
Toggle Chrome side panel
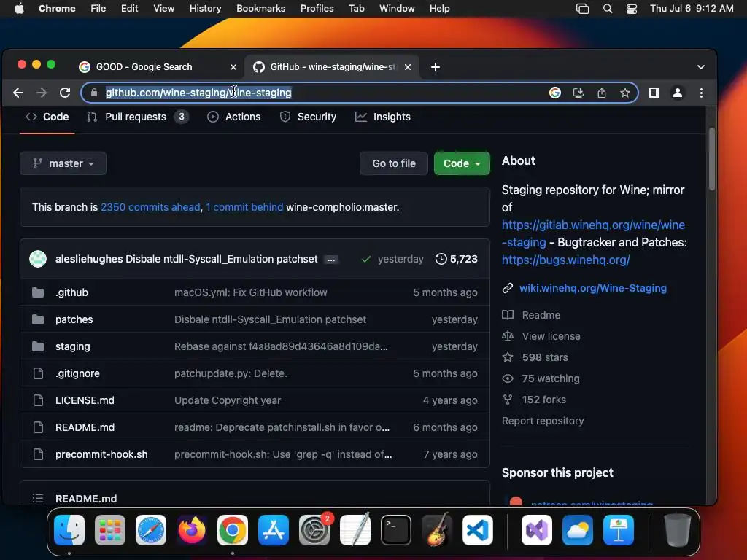tap(654, 93)
